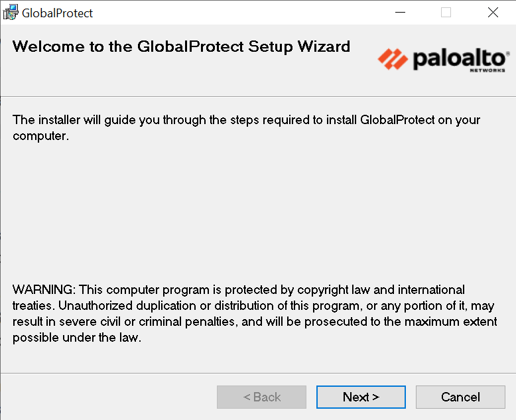Screen dimensions: 516x420
Task: Click the orange Palo Alto logo mark
Action: pyautogui.click(x=393, y=59)
